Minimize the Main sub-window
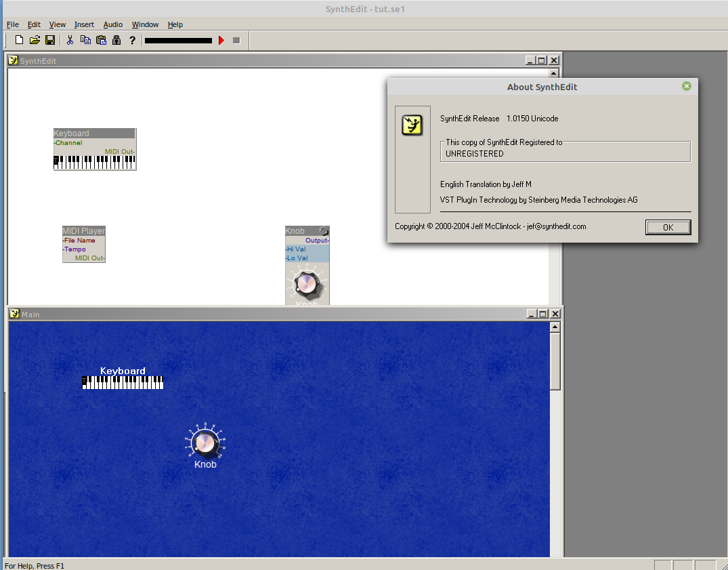The width and height of the screenshot is (728, 570). click(x=532, y=314)
